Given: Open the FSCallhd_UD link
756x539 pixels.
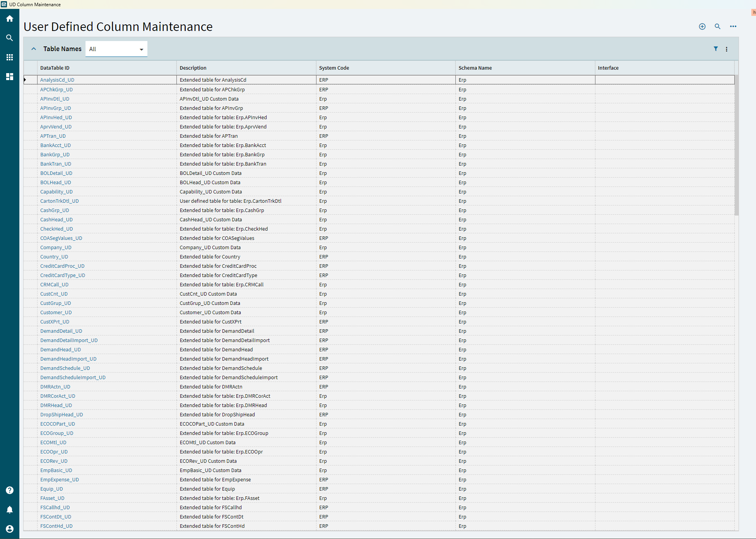Looking at the screenshot, I should 55,507.
